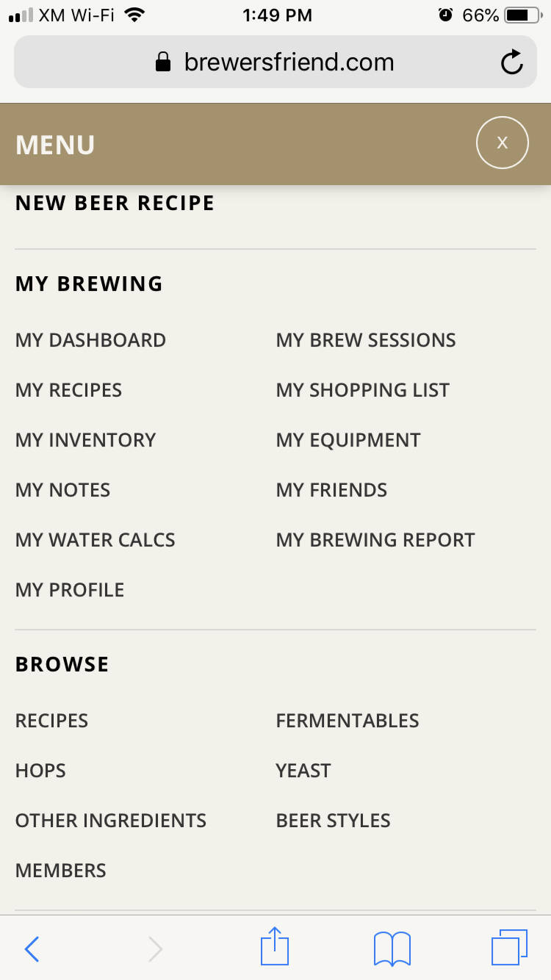Open Beer Styles page
551x980 pixels.
click(x=334, y=821)
